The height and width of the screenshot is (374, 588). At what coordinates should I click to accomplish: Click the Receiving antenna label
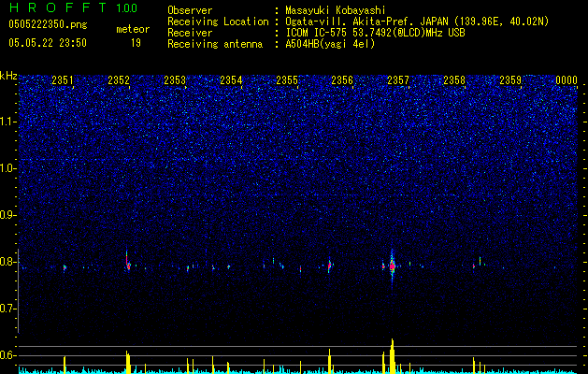coord(215,44)
